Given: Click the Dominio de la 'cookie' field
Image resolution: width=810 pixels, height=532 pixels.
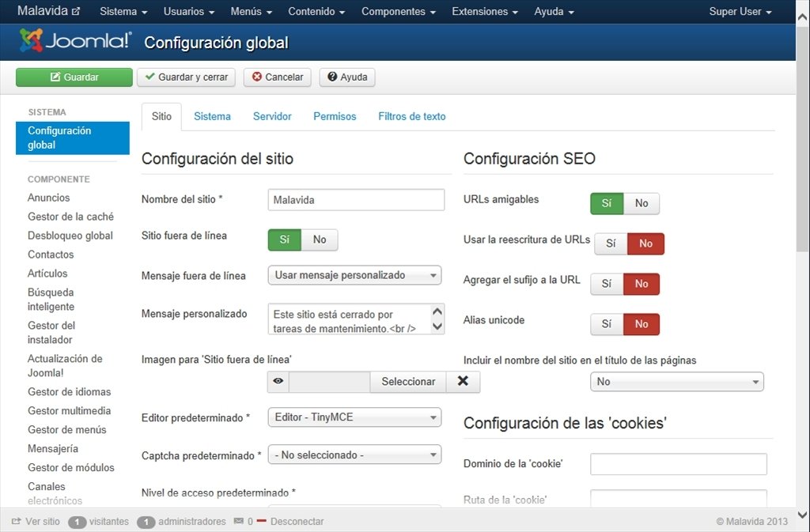Looking at the screenshot, I should (678, 464).
